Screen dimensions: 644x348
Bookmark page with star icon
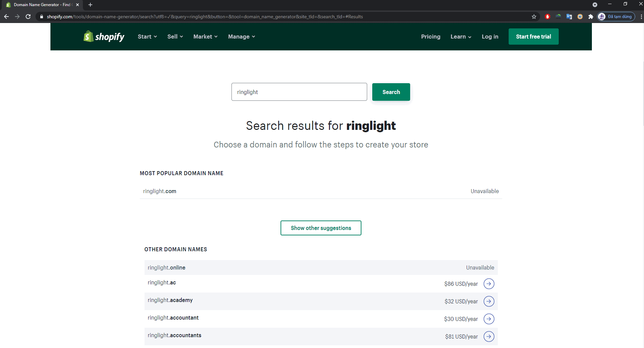(x=534, y=17)
